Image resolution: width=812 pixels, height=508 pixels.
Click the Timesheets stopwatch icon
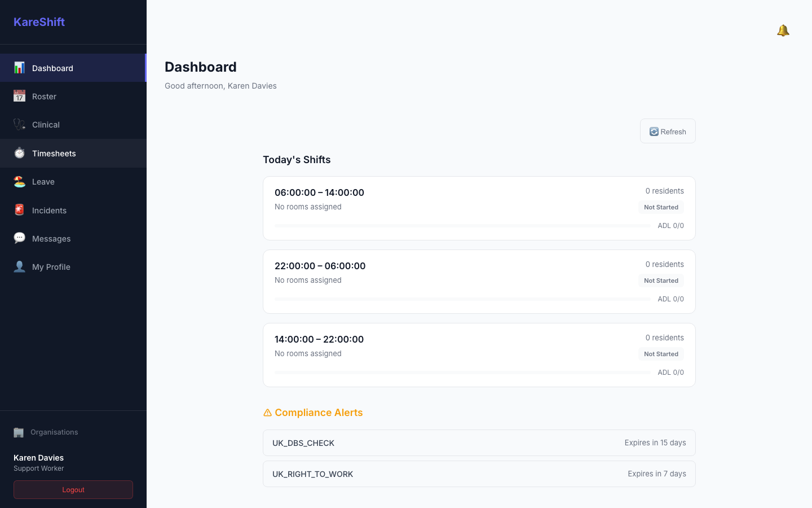click(19, 153)
